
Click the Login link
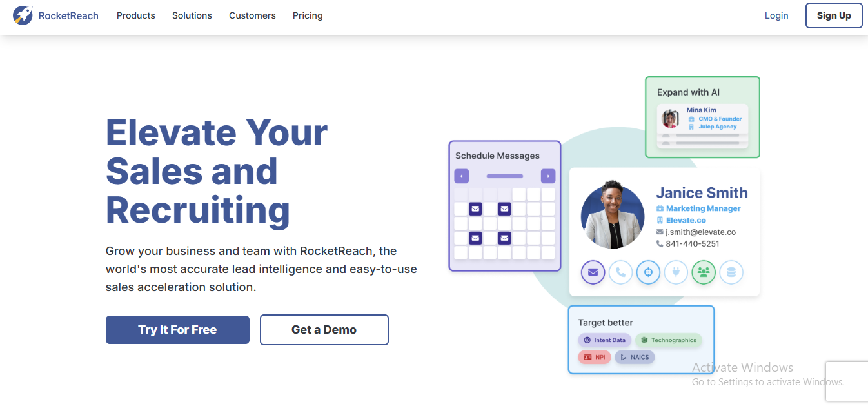tap(776, 15)
